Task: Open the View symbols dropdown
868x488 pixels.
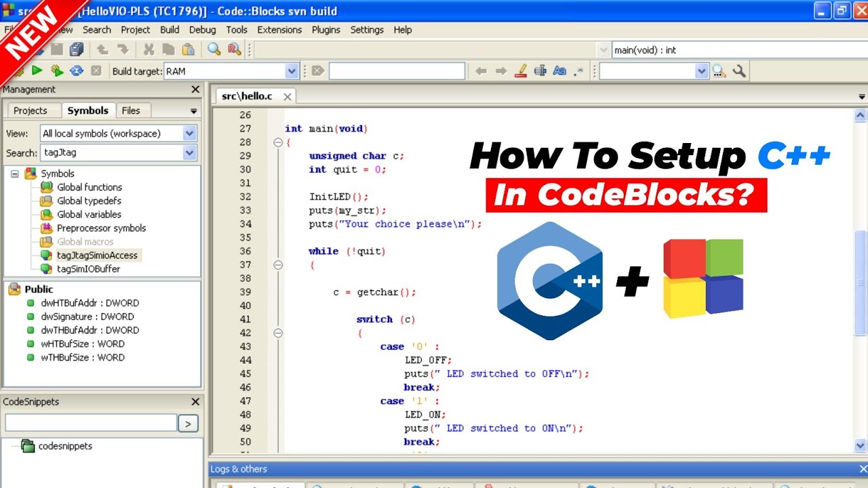Action: pos(190,134)
